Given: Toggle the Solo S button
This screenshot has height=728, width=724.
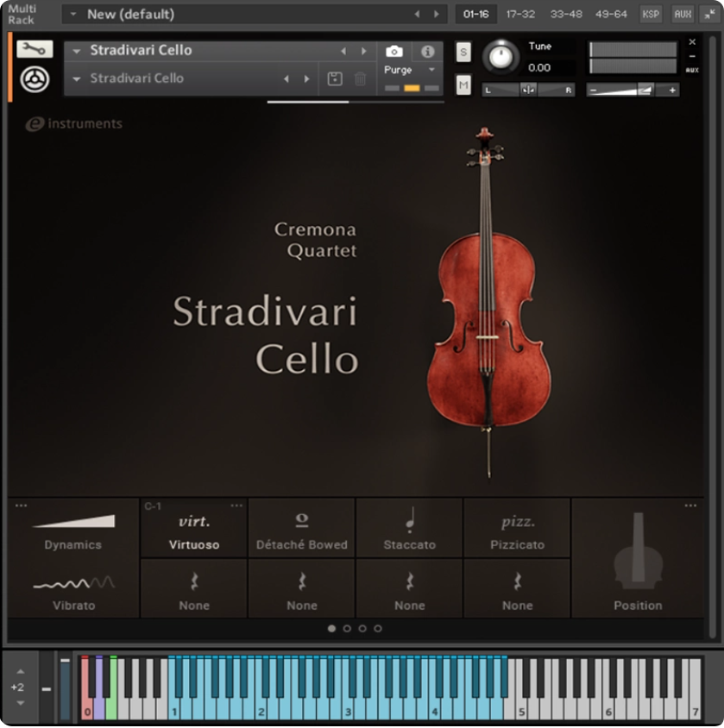Looking at the screenshot, I should tap(463, 53).
